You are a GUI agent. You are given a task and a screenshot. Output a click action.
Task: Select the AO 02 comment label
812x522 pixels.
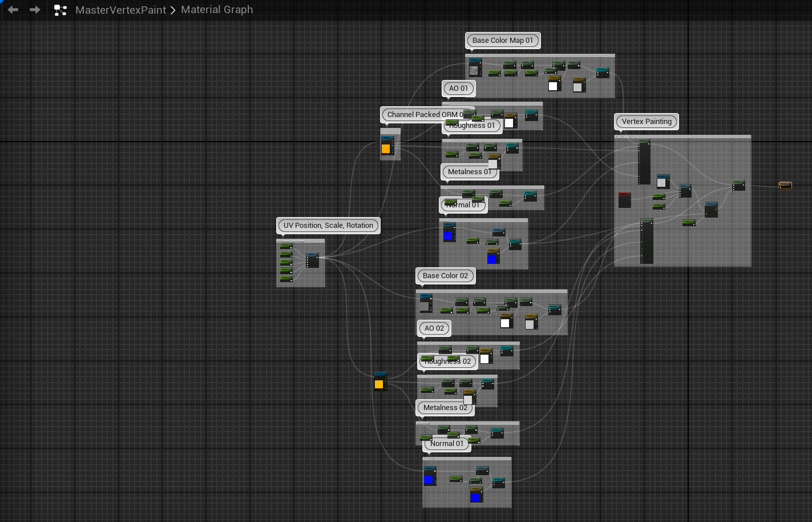click(434, 328)
